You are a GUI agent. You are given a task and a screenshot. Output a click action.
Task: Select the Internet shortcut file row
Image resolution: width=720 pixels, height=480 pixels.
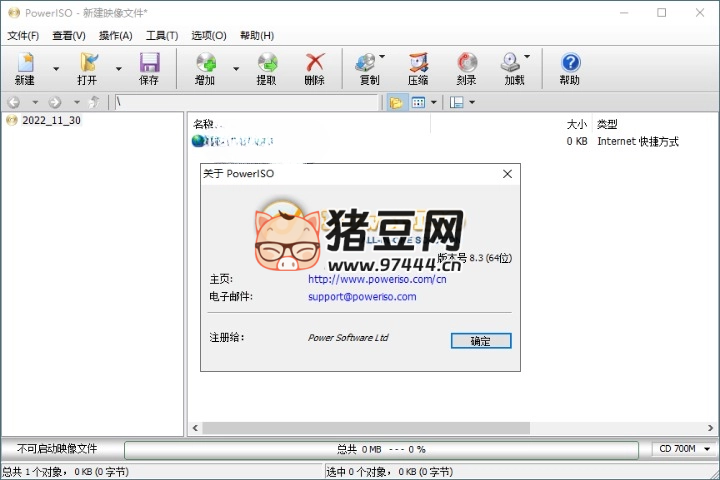435,141
